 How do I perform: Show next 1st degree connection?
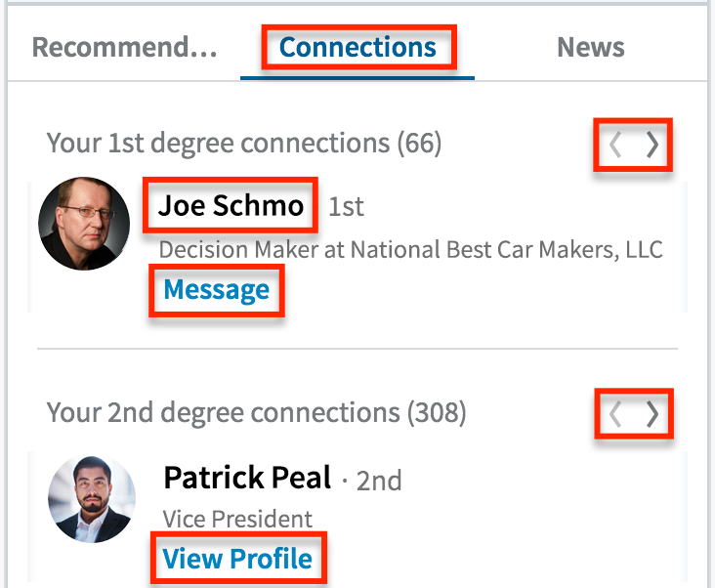(652, 146)
